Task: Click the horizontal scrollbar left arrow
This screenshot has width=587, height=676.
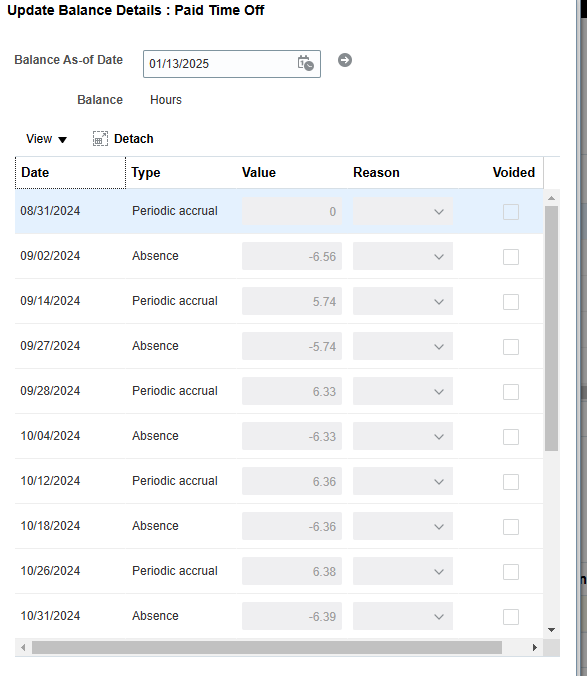Action: [23, 648]
